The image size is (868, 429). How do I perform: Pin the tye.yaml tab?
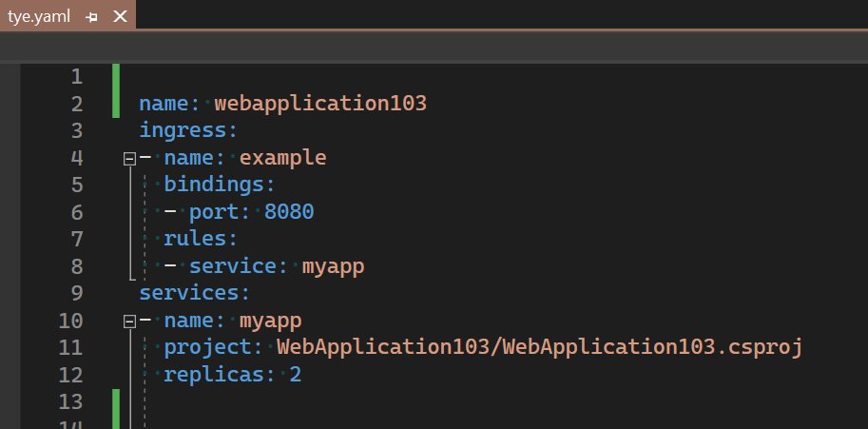(x=92, y=17)
